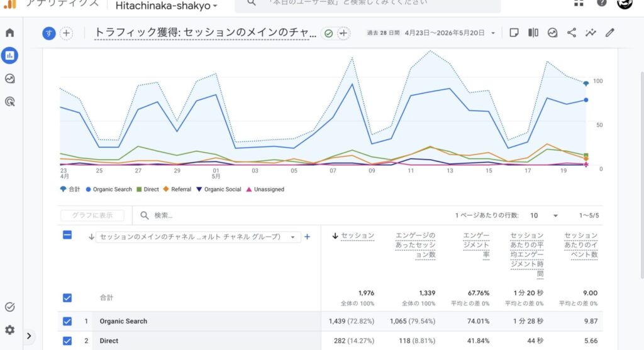Screen dimensions: 644x350
Task: Open the trend circle icon in toolbar
Action: [x=552, y=33]
